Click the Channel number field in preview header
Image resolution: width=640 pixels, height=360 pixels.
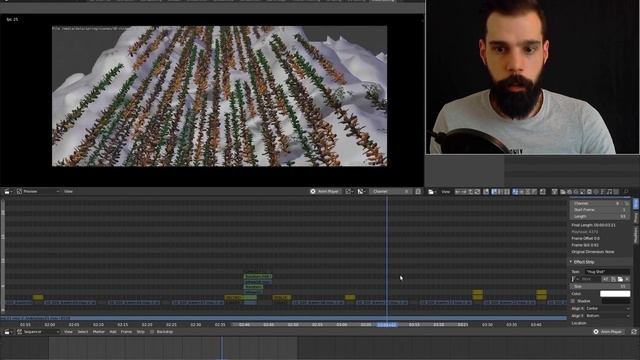391,191
